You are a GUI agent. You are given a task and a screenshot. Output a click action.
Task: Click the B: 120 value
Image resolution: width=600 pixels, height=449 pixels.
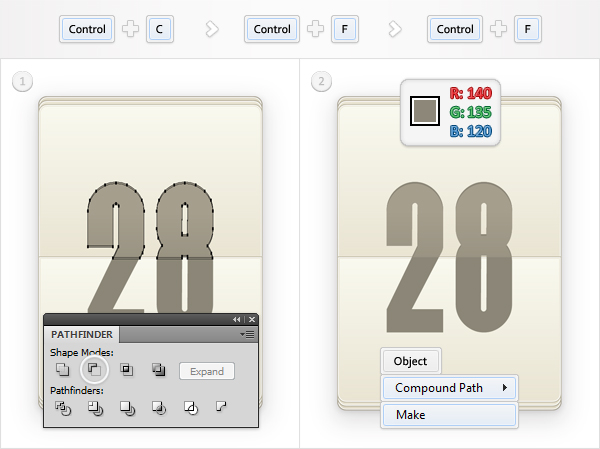(471, 132)
